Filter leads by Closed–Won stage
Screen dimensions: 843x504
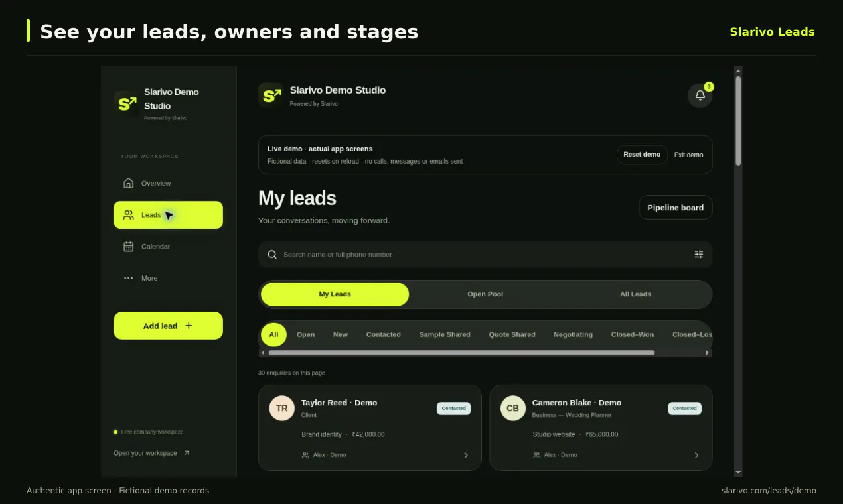(633, 334)
